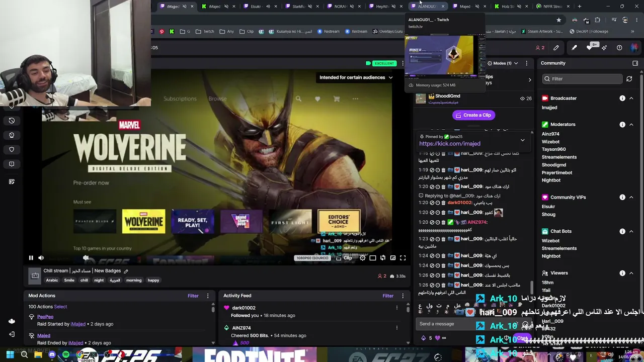Show info for Chat Bots section
The image size is (644, 362).
[622, 231]
